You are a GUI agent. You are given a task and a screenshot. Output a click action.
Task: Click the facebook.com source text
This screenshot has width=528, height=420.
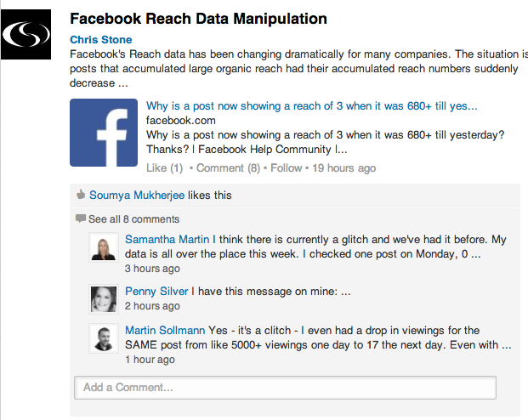tap(181, 120)
